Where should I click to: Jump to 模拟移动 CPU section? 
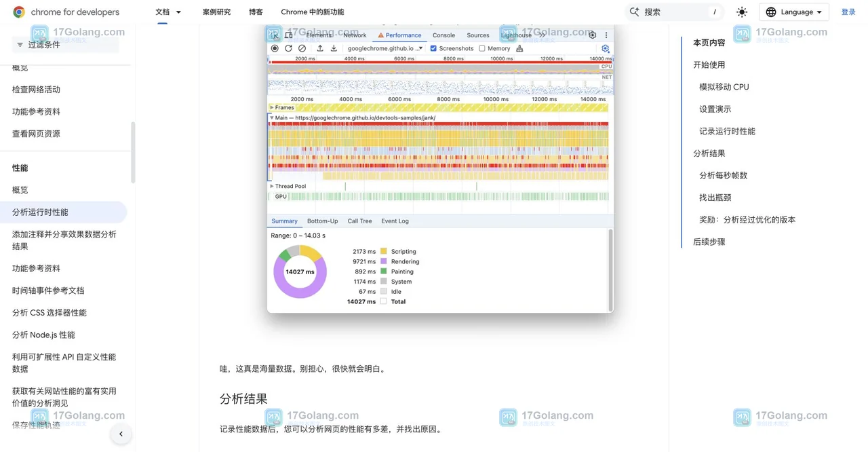point(724,87)
